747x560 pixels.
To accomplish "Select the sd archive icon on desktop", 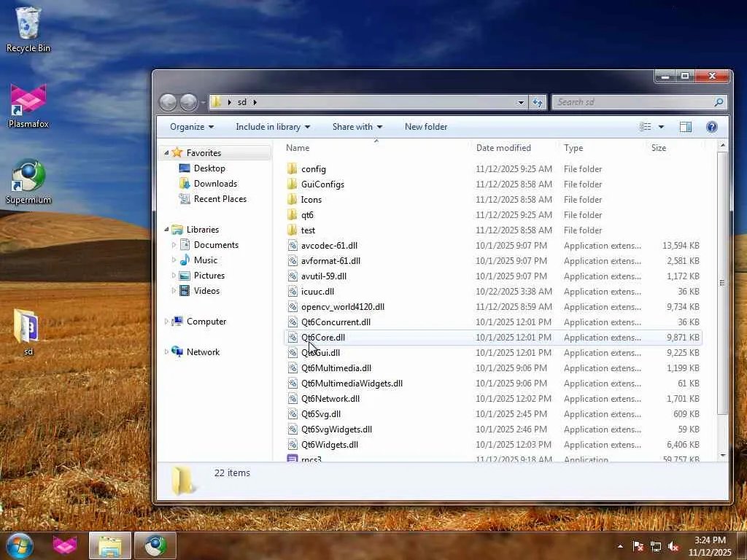I will coord(28,332).
